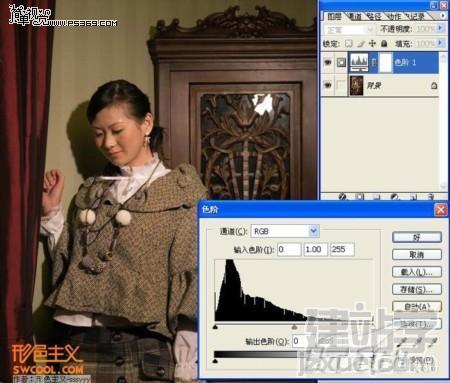450x383 pixels.
Task: Hide the 色阶 1 layer eye
Action: [328, 62]
